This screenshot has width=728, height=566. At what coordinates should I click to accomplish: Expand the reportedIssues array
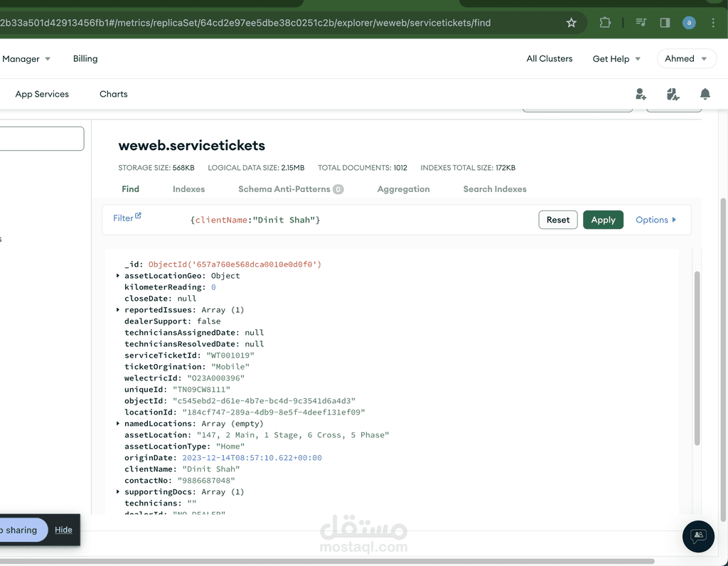tap(118, 310)
